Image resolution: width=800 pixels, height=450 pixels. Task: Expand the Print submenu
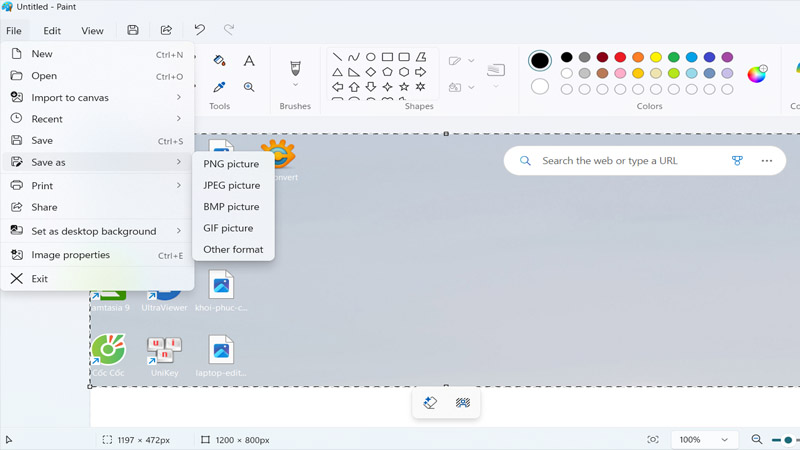pyautogui.click(x=97, y=186)
